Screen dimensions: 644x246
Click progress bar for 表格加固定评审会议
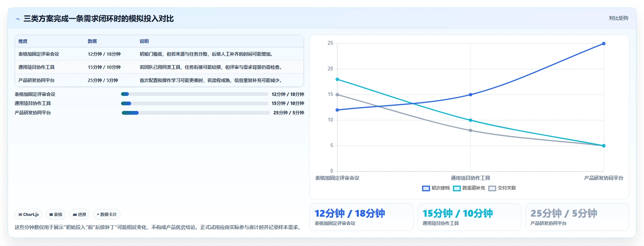195,94
